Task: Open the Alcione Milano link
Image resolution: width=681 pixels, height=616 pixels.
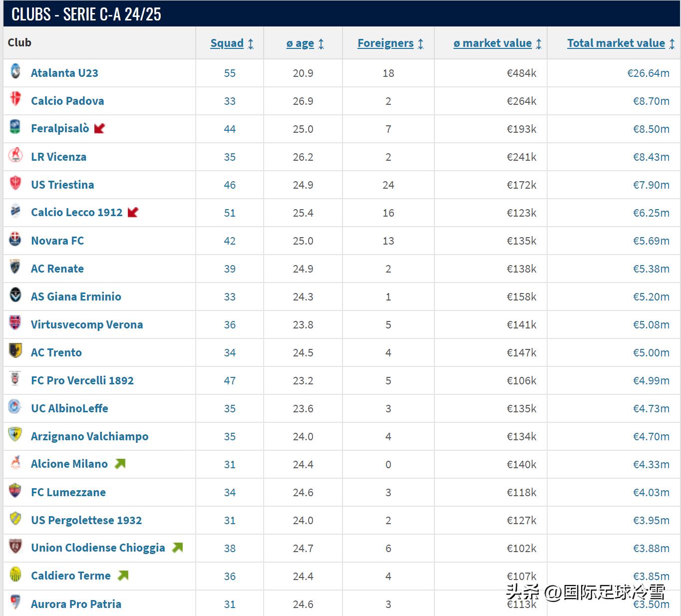Action: [x=69, y=464]
